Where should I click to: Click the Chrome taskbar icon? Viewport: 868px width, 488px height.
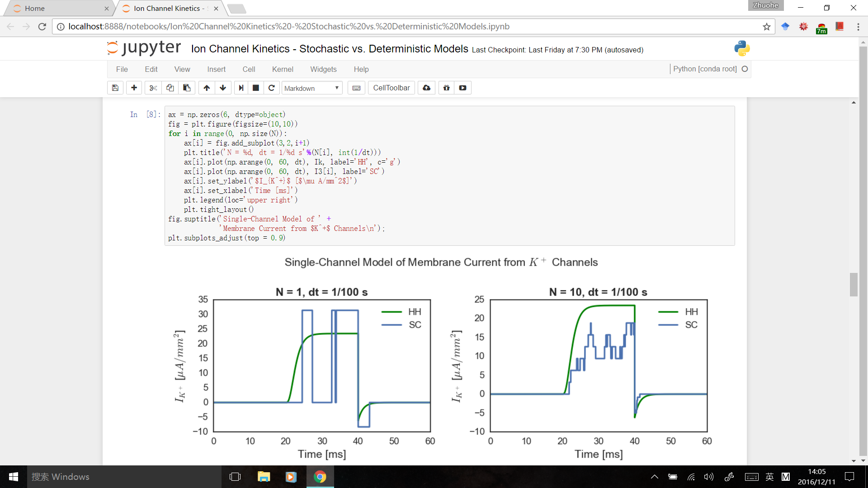click(320, 477)
